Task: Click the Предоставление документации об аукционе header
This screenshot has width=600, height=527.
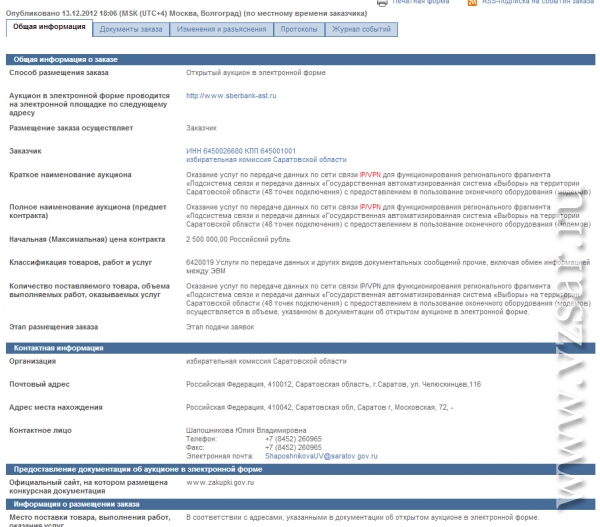Action: (300, 469)
